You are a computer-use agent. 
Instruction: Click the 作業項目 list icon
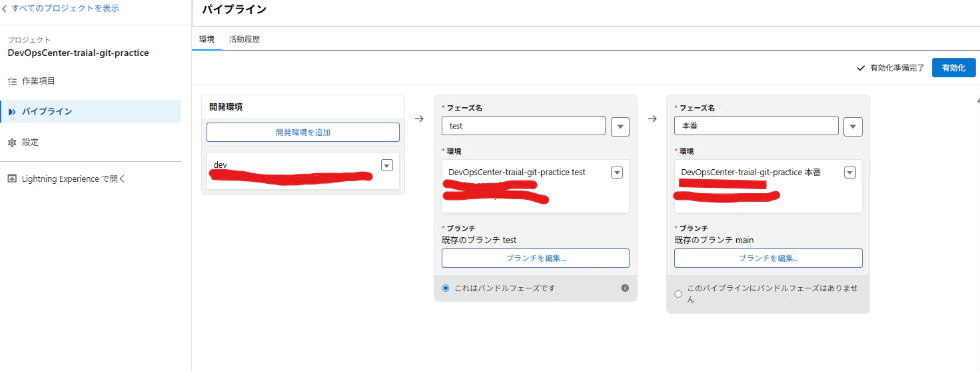(x=12, y=81)
